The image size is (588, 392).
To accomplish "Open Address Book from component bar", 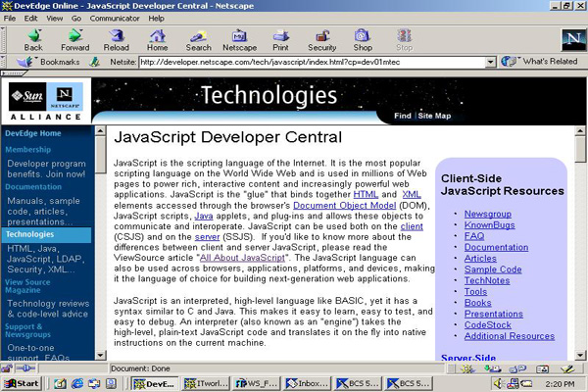I will point(542,369).
